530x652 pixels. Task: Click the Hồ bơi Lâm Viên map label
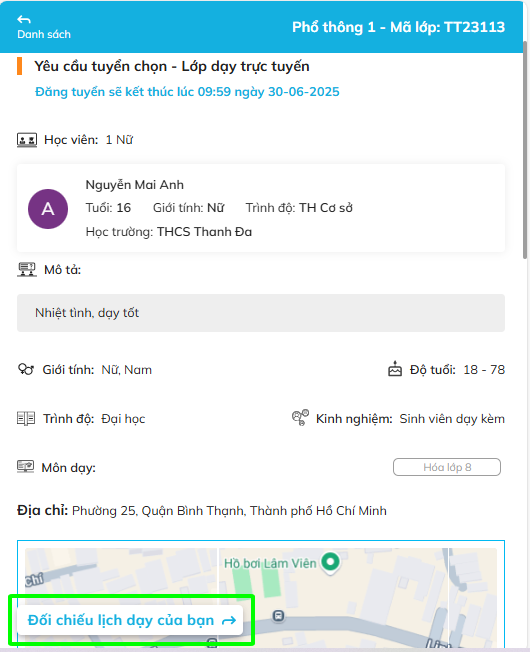(270, 563)
